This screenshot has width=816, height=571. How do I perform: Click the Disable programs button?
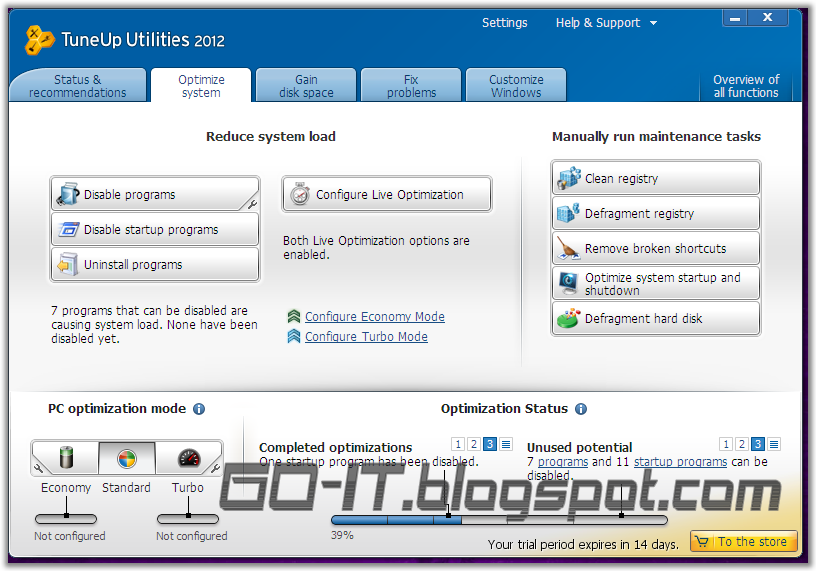coord(155,194)
